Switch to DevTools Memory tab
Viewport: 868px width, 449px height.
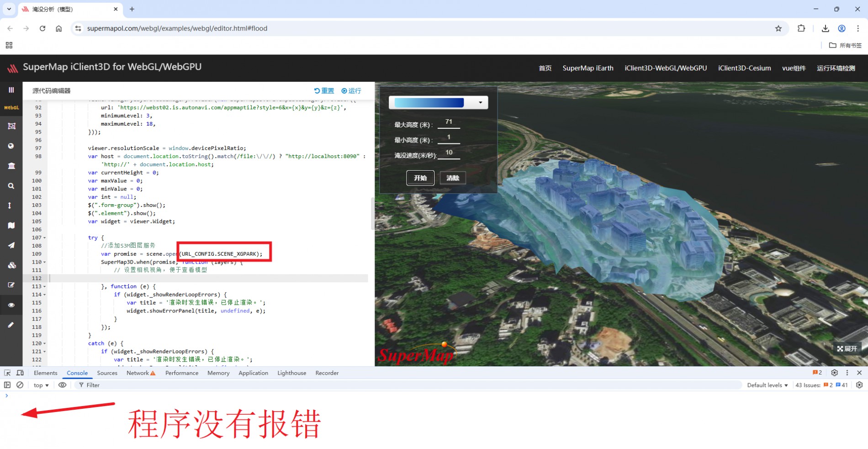point(218,373)
